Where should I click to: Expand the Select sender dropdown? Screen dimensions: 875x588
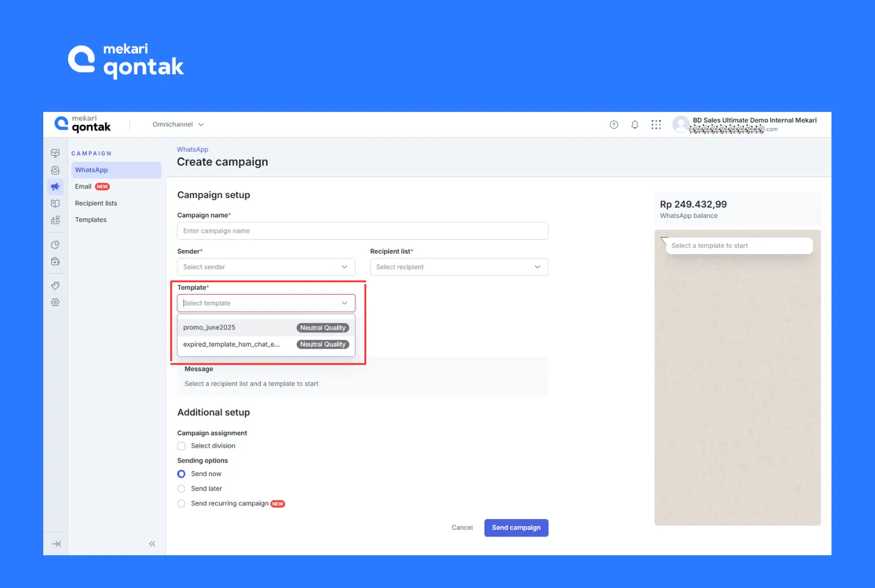266,267
